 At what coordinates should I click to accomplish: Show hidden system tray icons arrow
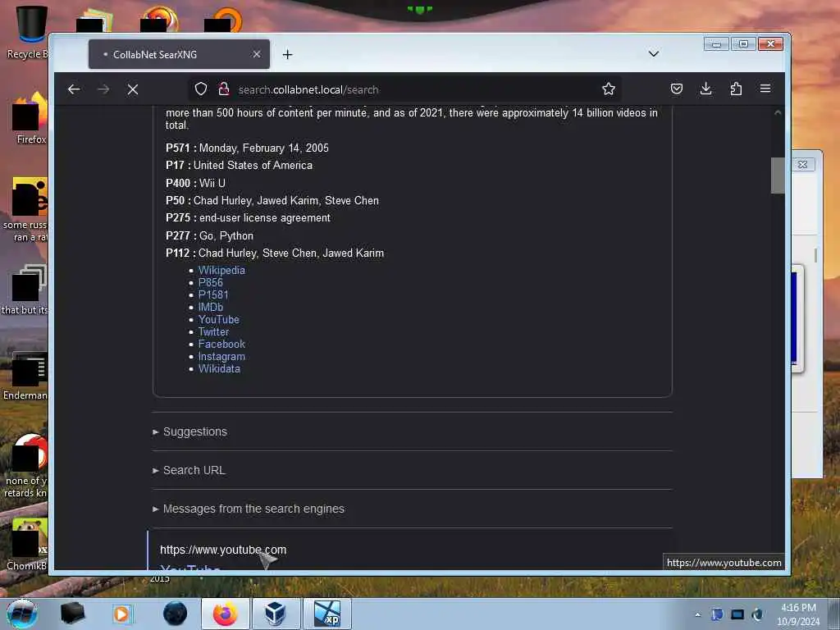point(697,614)
